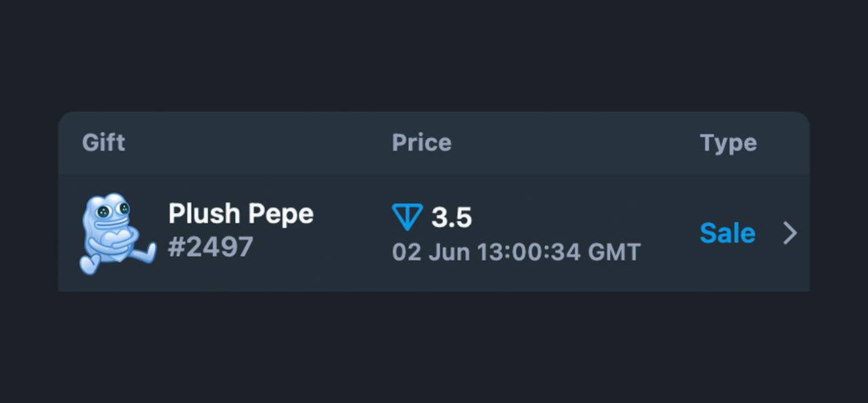
Task: Click empty header space between Gift and Price
Action: coord(258,143)
